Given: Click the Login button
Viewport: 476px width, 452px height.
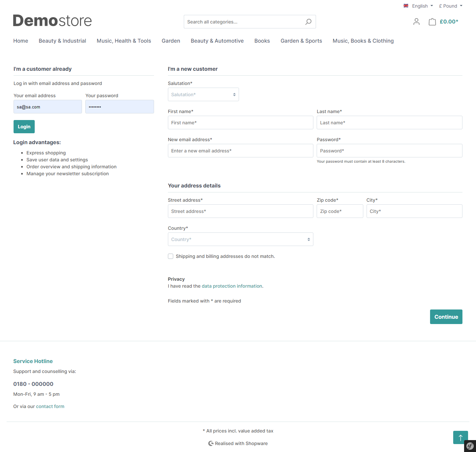Looking at the screenshot, I should tap(24, 127).
